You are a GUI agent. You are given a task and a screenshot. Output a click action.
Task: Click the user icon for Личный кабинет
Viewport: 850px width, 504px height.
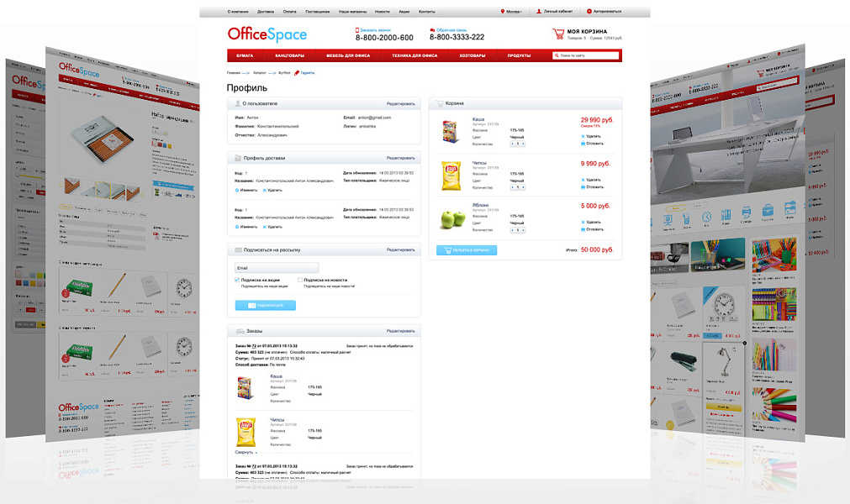point(539,12)
